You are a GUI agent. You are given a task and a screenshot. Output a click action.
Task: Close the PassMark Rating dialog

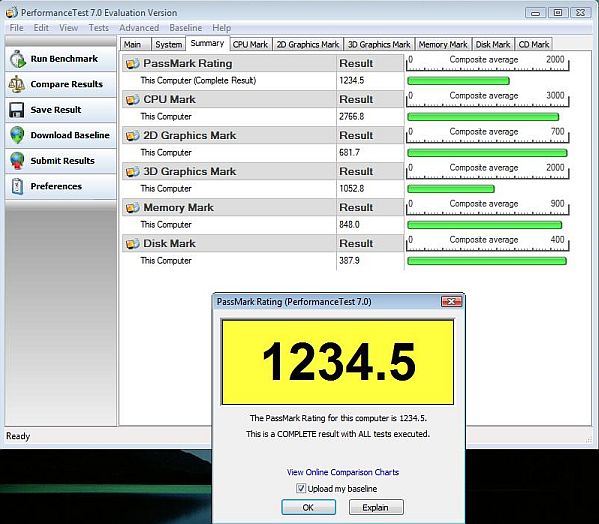(x=451, y=302)
